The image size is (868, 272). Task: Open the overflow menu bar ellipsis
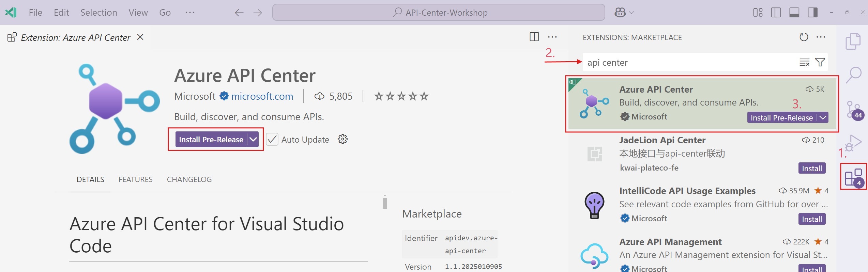(x=190, y=13)
